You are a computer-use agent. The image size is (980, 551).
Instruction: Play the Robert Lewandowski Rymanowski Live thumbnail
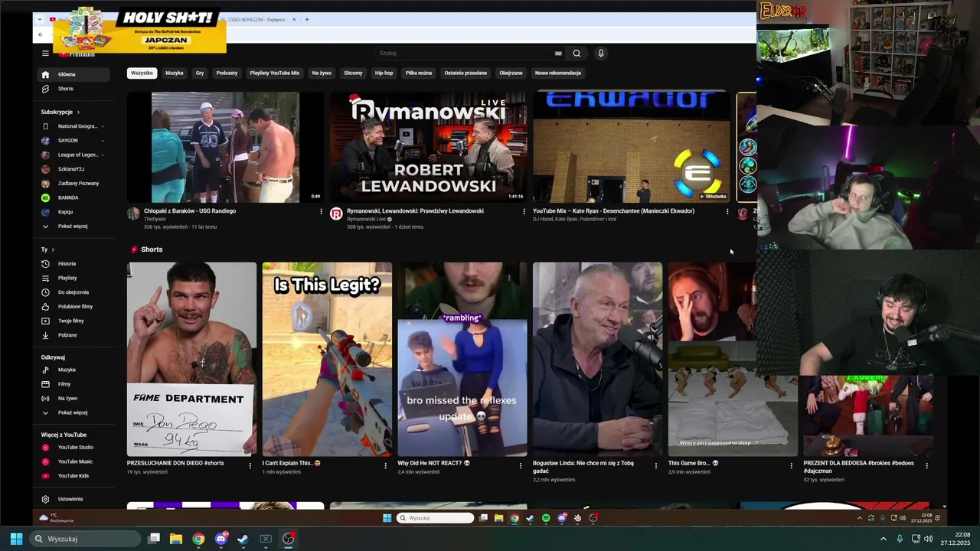coord(429,147)
